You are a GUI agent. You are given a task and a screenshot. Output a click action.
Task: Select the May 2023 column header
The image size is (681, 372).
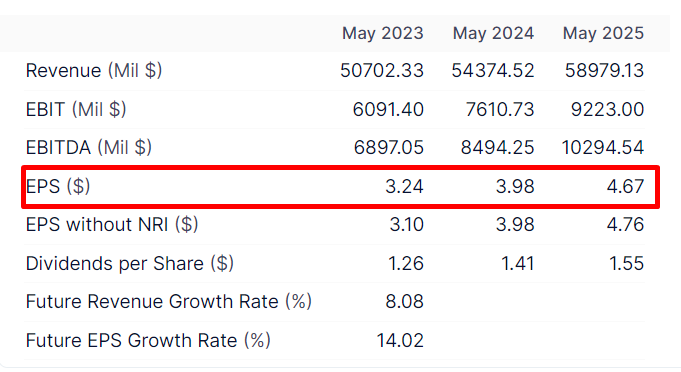tap(382, 33)
